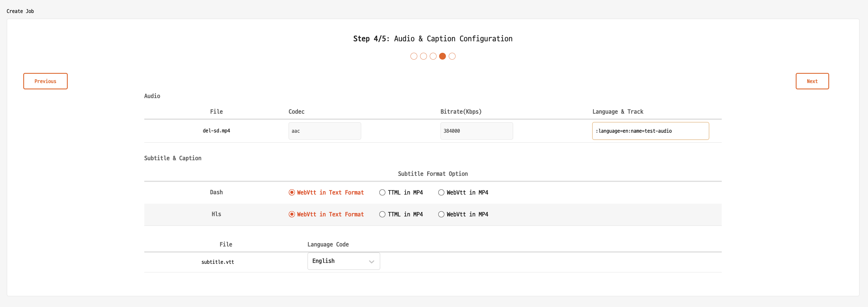Click the third step indicator circle
This screenshot has height=307, width=868.
pyautogui.click(x=433, y=56)
